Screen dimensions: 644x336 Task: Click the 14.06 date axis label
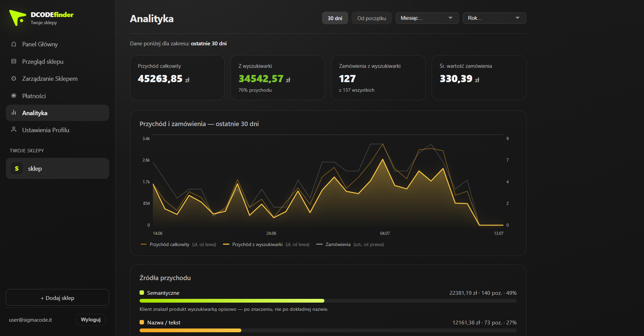(x=158, y=233)
